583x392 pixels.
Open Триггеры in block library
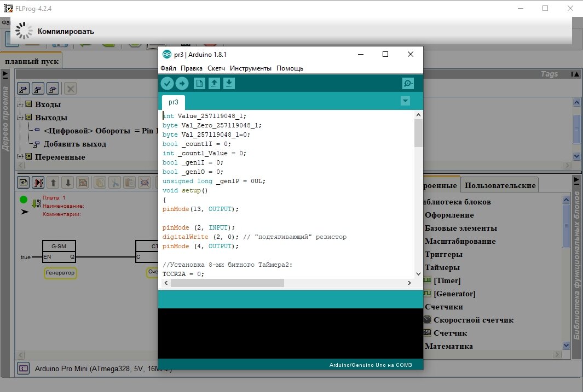click(443, 255)
